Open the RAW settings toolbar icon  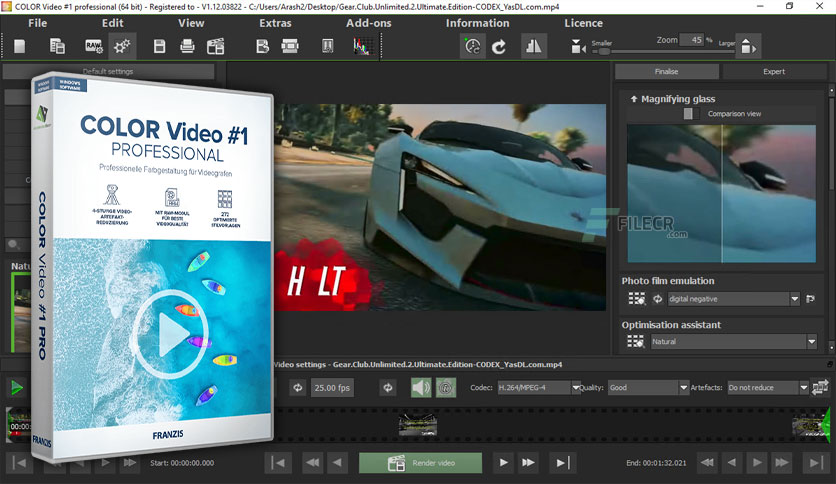94,46
